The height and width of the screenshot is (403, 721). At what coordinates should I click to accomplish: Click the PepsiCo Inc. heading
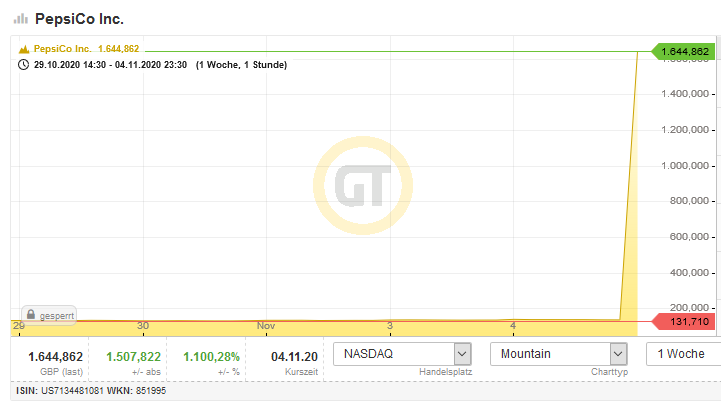point(79,19)
